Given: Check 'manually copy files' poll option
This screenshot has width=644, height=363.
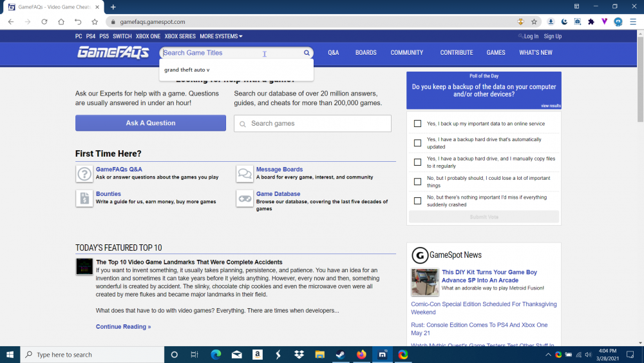Looking at the screenshot, I should click(417, 162).
